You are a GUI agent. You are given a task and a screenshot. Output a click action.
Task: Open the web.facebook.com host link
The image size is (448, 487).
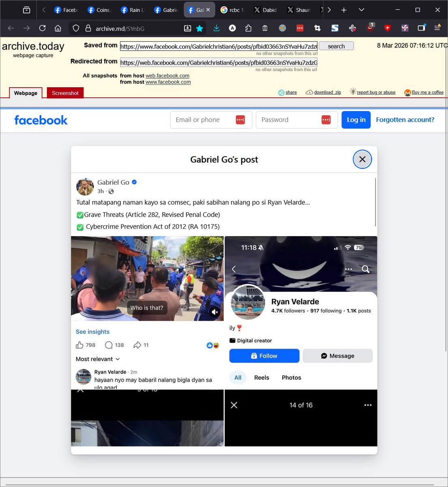(x=167, y=75)
